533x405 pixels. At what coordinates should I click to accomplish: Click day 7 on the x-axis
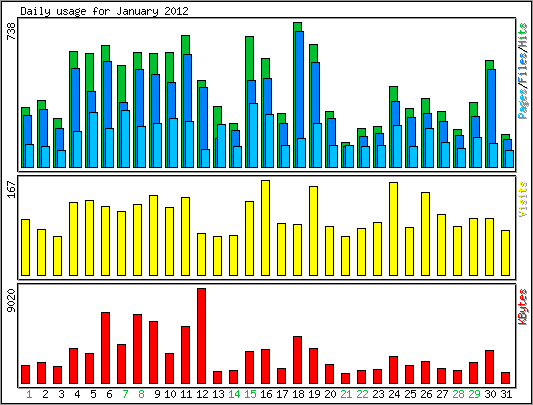tap(125, 394)
